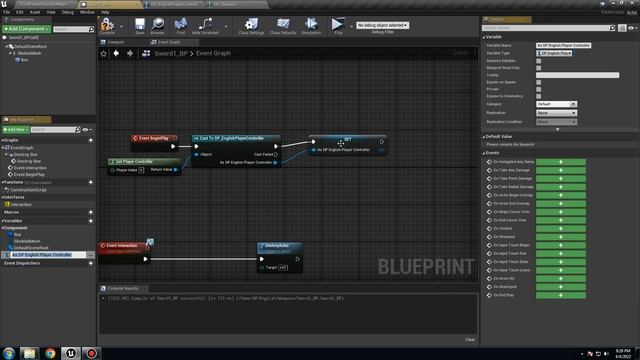640x360 pixels.
Task: Open the Asset menu
Action: (x=35, y=12)
